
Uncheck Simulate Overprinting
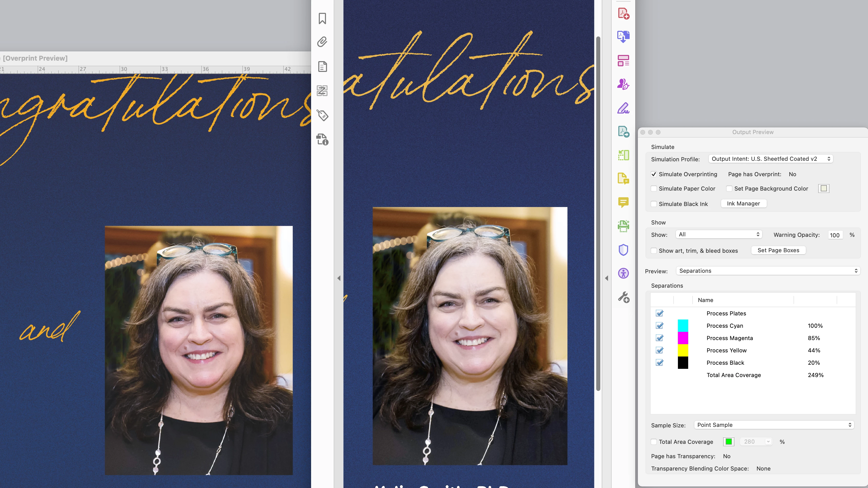[654, 174]
